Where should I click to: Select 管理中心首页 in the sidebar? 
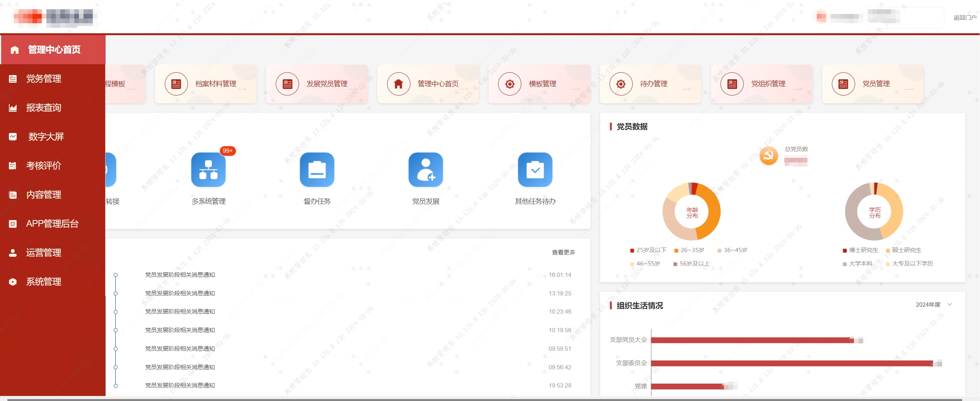53,50
